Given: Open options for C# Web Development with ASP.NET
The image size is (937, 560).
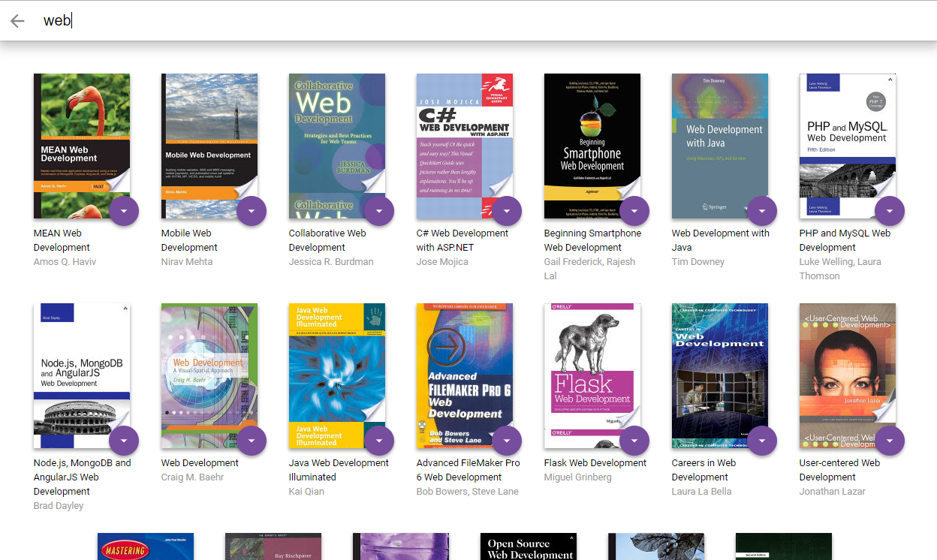Looking at the screenshot, I should pyautogui.click(x=507, y=211).
